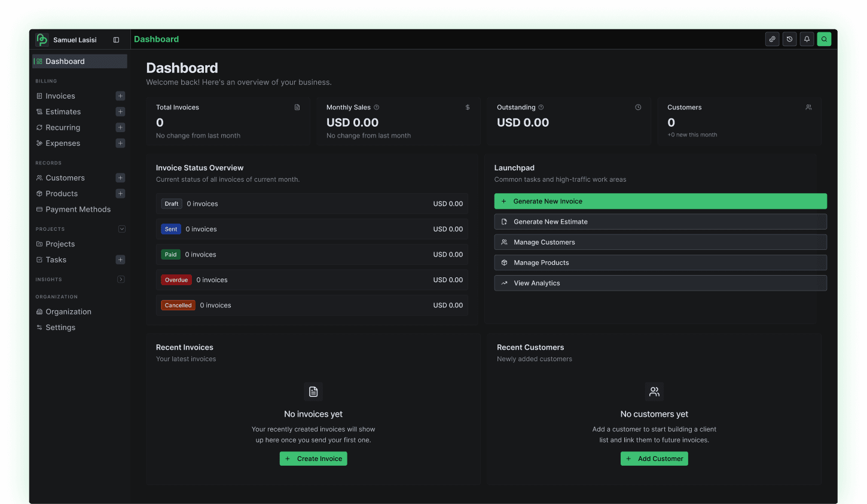This screenshot has height=504, width=867.
Task: Click the people icon on Customers card
Action: tap(808, 108)
